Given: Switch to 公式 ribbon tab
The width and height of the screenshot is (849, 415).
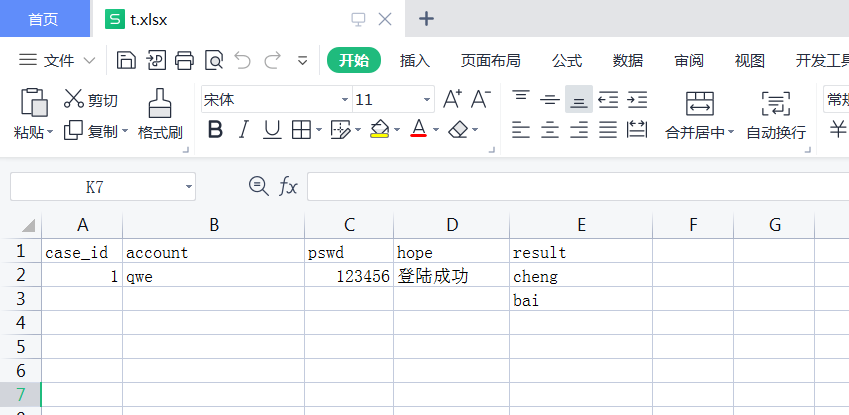Looking at the screenshot, I should [x=567, y=60].
